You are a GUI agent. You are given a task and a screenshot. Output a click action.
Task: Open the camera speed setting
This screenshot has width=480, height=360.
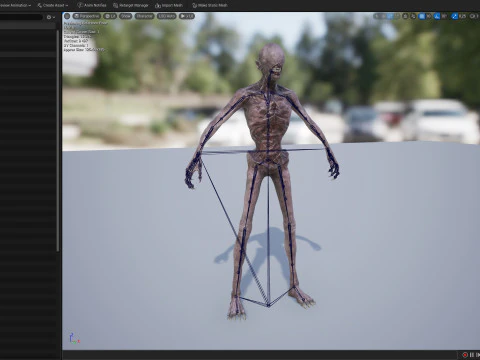(x=474, y=16)
